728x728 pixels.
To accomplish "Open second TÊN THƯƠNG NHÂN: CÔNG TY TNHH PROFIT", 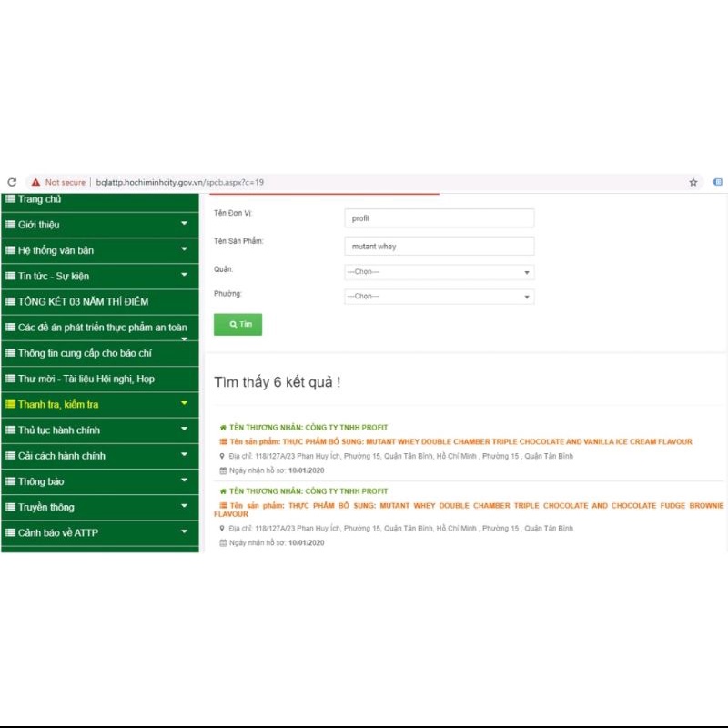I will [308, 491].
